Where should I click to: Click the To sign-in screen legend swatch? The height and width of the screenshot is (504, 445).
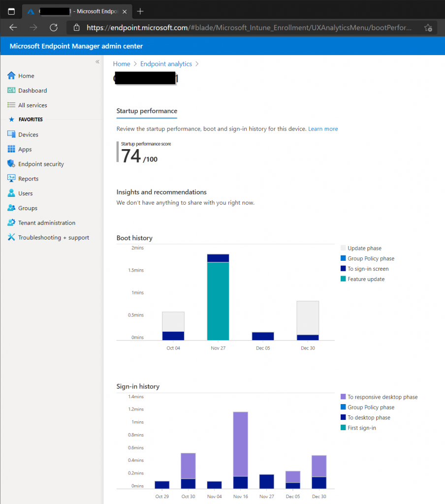click(x=343, y=268)
